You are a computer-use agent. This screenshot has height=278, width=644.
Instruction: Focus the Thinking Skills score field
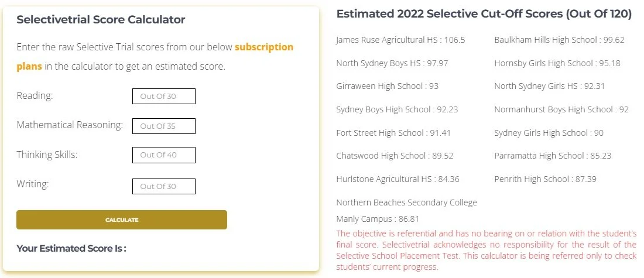coord(164,155)
